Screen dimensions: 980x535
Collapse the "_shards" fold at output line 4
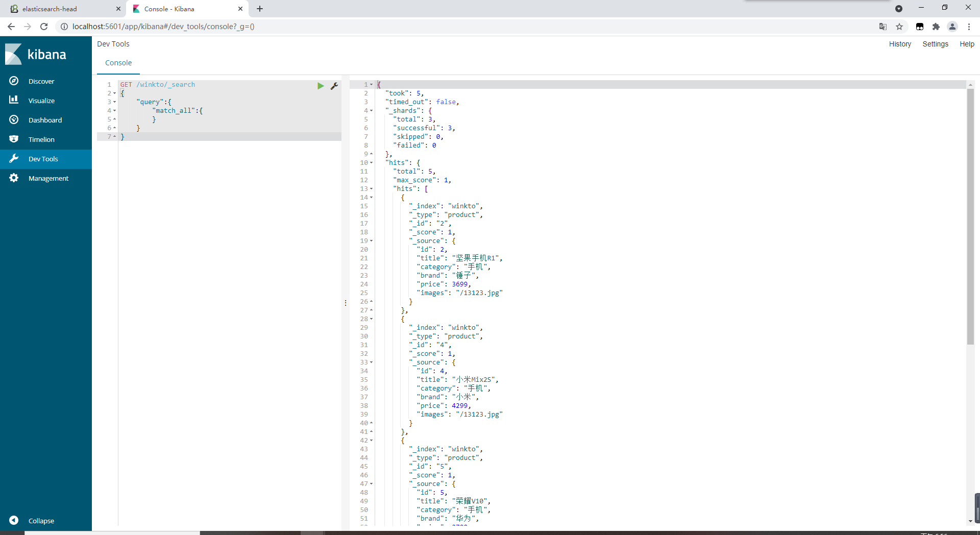(371, 111)
